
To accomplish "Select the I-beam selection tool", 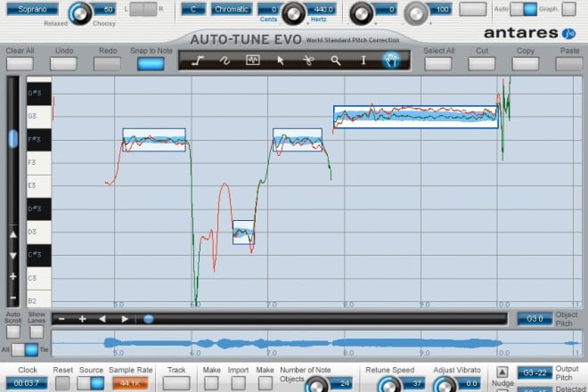I will coord(363,61).
